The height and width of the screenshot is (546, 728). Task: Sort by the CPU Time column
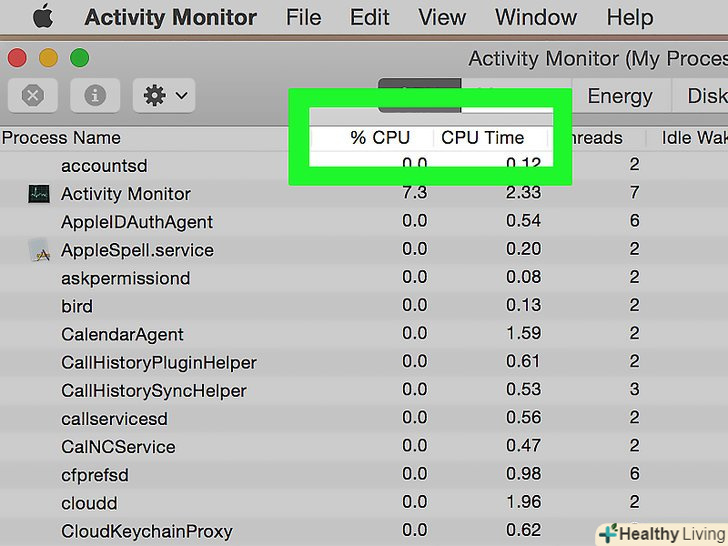tap(482, 138)
